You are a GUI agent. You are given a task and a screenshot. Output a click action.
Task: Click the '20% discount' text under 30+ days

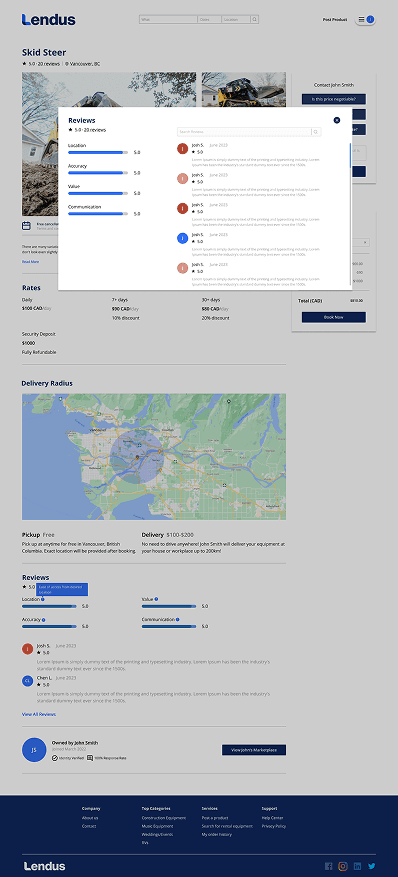pyautogui.click(x=216, y=318)
